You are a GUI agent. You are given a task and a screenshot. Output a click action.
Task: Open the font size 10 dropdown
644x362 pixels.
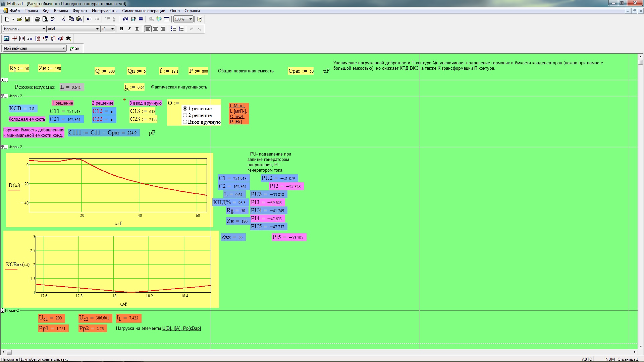coord(113,29)
